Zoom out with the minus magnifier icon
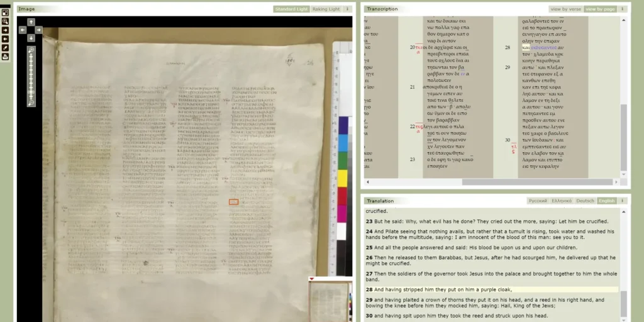 coord(31,103)
